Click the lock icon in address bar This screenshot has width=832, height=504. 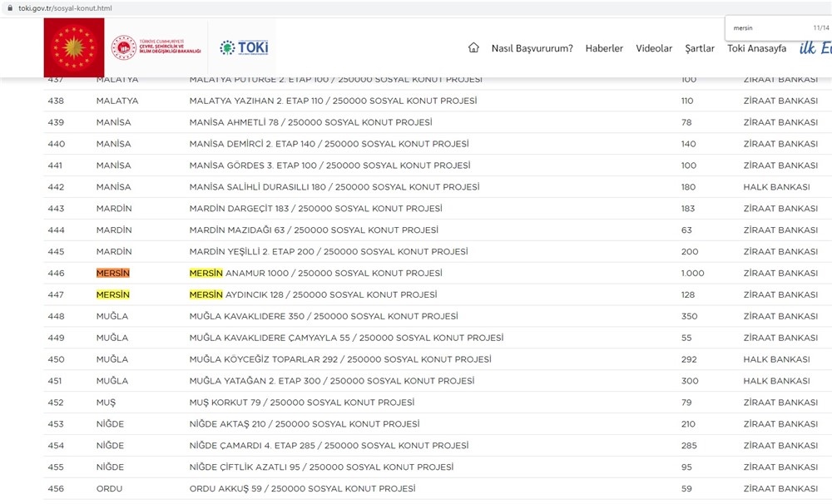click(9, 8)
